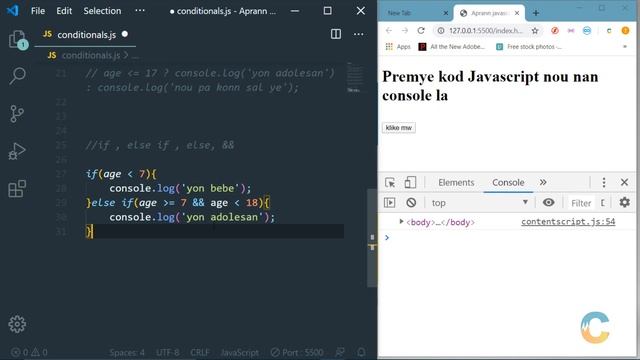Open the DevTools customize three-dot menu

tap(604, 182)
